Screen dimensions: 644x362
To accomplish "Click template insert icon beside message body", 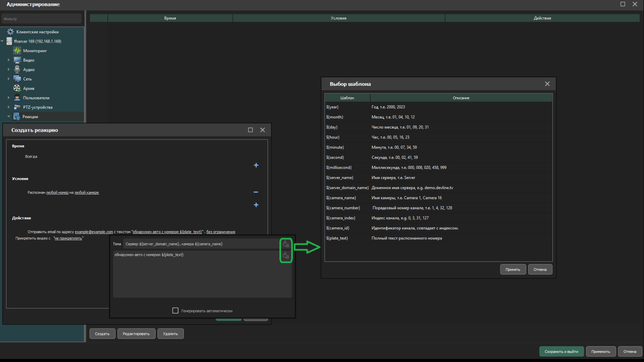I will click(286, 255).
